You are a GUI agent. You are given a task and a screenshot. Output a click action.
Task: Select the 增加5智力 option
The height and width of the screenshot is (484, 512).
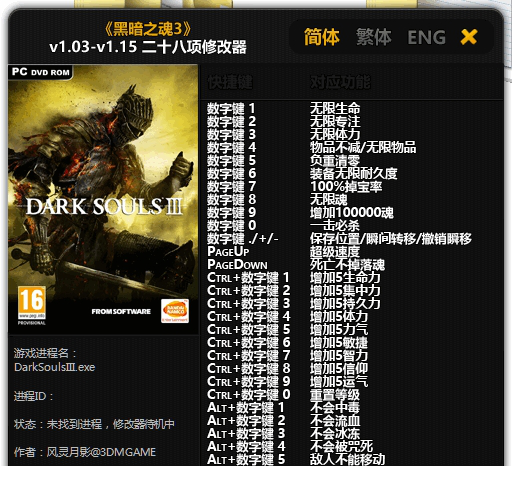click(x=339, y=355)
